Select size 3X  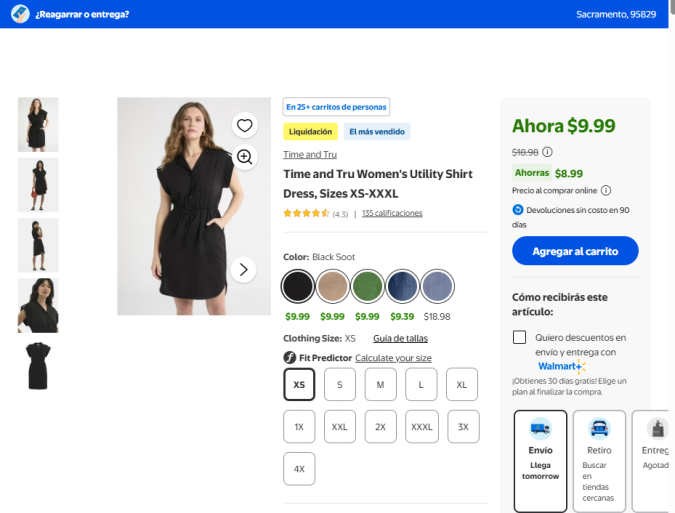click(463, 426)
